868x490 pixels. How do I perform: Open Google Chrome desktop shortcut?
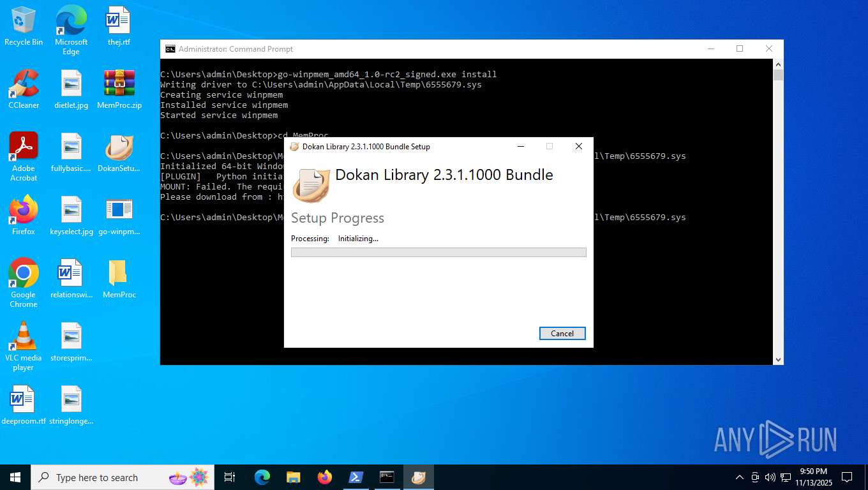tap(24, 283)
